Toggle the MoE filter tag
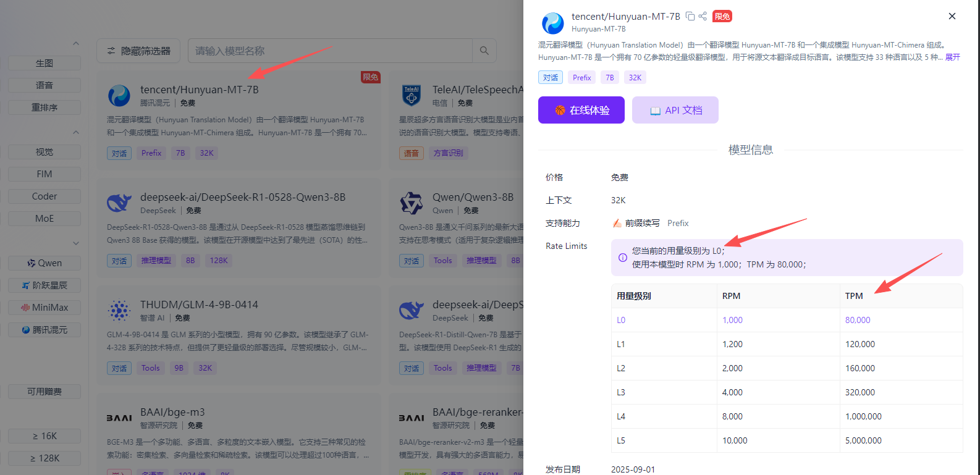Screen dimensions: 980x475 44,219
